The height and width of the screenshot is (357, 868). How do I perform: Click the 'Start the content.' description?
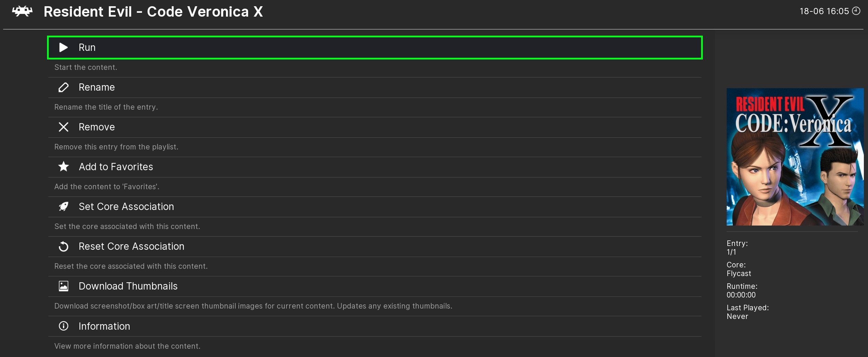[86, 67]
